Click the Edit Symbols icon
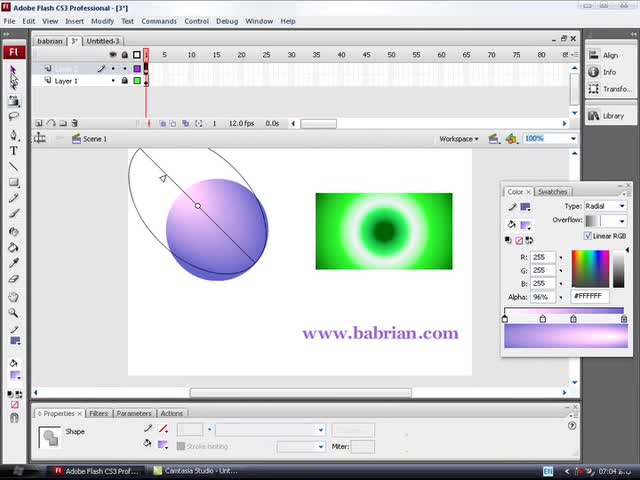The image size is (640, 480). click(x=511, y=139)
